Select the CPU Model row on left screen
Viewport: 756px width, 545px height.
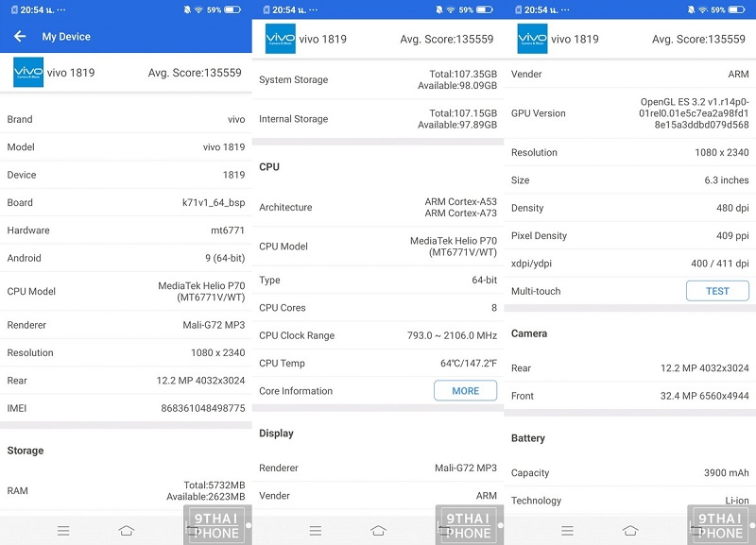[x=126, y=292]
